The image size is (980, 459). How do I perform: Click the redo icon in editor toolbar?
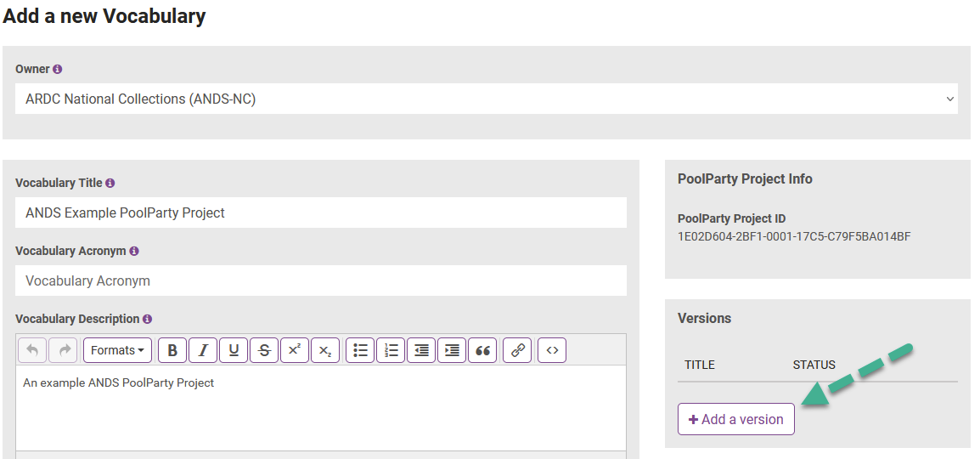(63, 350)
